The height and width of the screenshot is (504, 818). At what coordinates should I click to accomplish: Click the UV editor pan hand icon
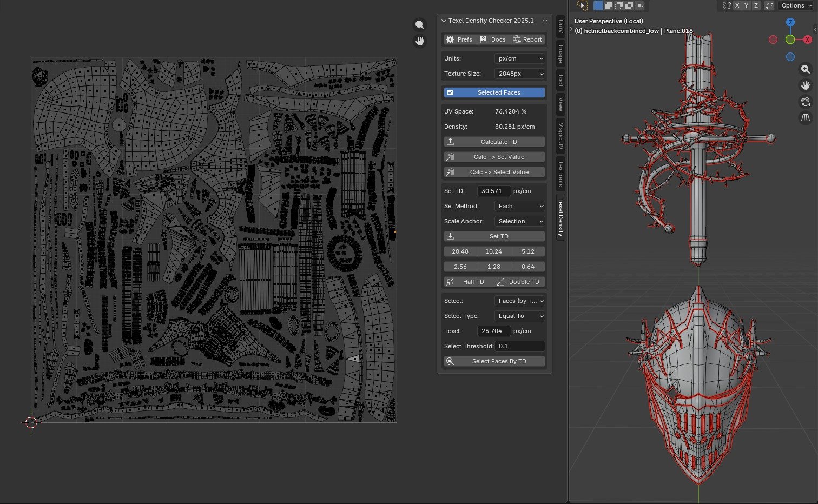pyautogui.click(x=420, y=41)
